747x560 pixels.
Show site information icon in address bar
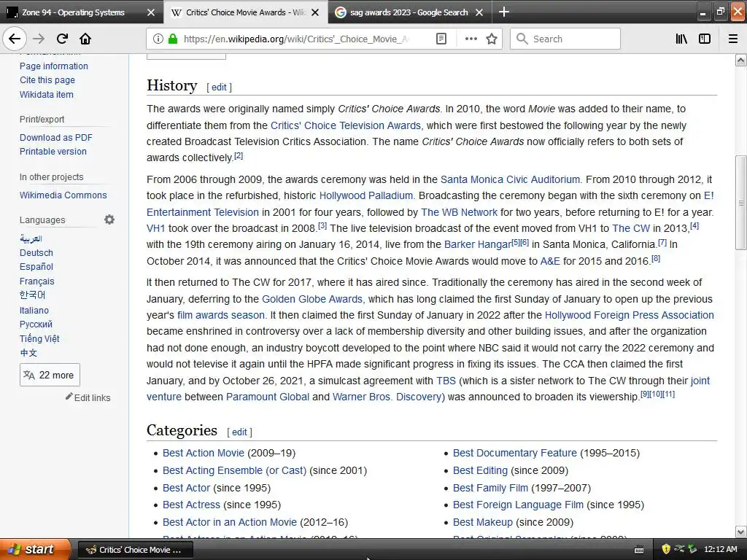tap(158, 39)
